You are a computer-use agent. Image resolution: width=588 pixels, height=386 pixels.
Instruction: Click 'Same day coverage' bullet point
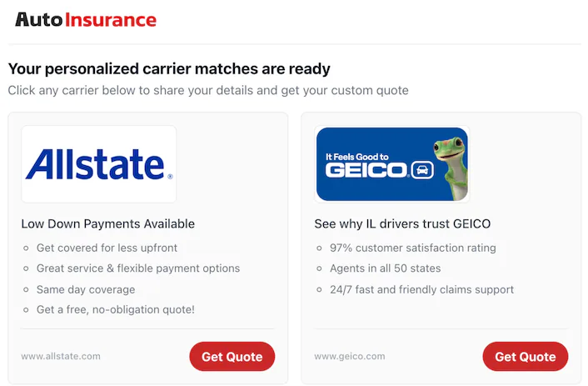pos(85,289)
